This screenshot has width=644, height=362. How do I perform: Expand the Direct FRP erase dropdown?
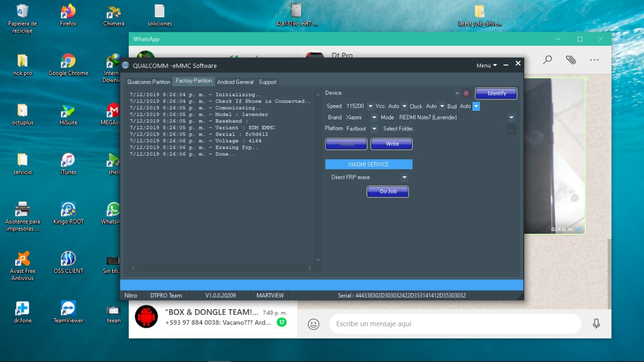(x=404, y=177)
